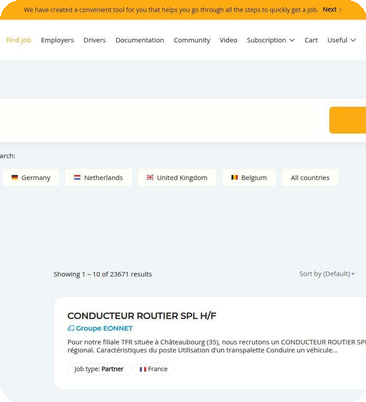Visit the Community page

[192, 40]
